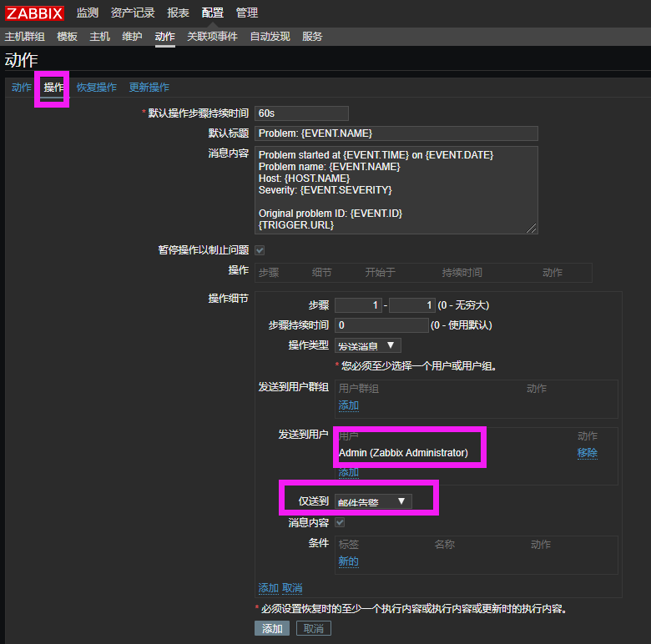Go to 主机群组 submenu
Screen dimensions: 651x644
coord(24,37)
